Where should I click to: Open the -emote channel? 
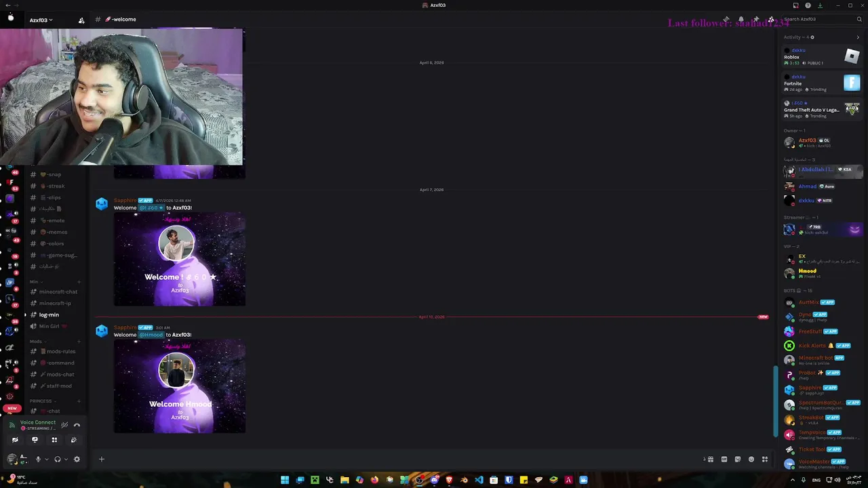point(56,220)
